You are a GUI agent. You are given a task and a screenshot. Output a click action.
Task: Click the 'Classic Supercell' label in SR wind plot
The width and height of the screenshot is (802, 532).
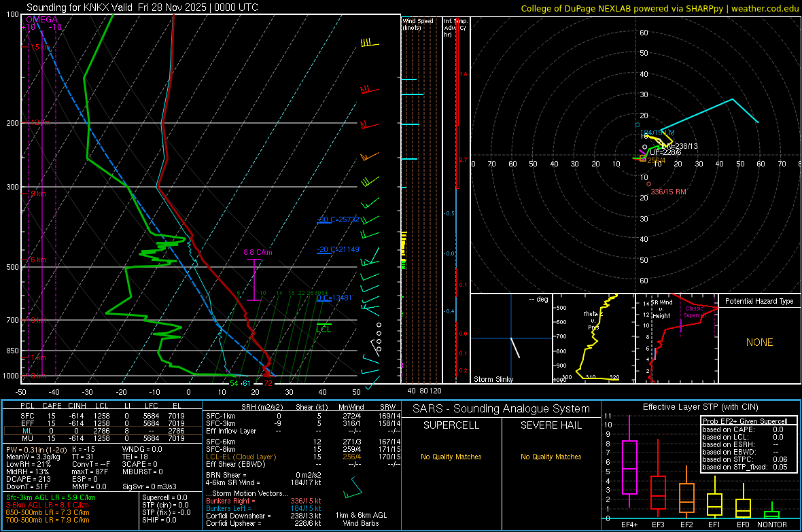pos(694,312)
